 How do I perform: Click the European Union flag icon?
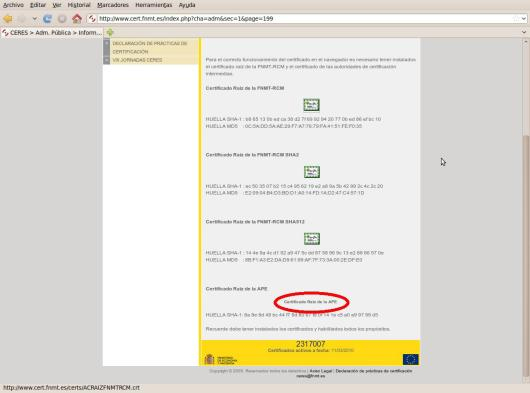411,359
